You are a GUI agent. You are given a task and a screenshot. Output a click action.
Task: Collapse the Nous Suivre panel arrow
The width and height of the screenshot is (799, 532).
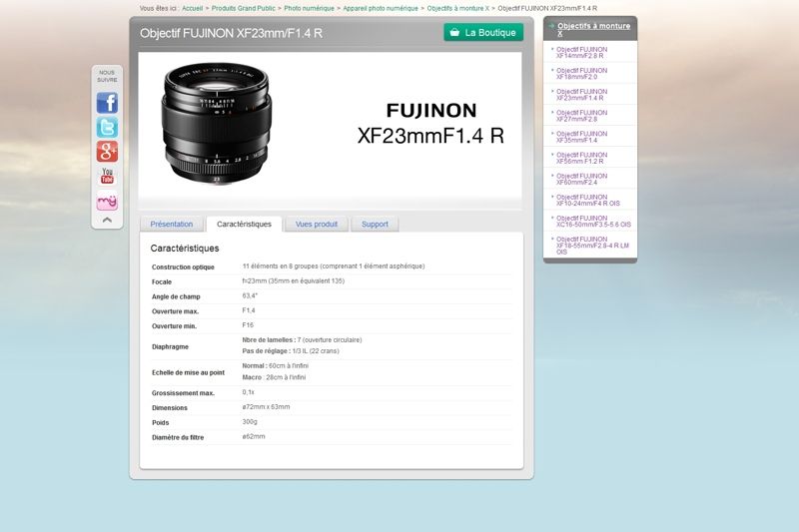coord(107,220)
